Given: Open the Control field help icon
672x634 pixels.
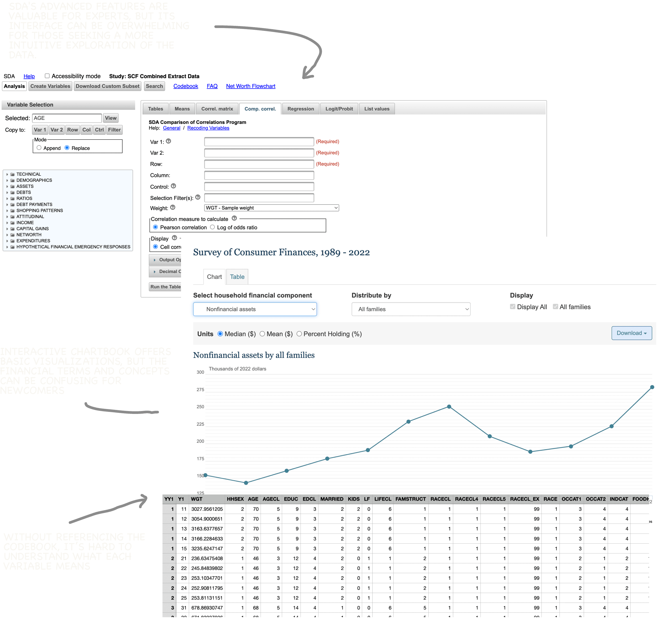Looking at the screenshot, I should pos(173,186).
